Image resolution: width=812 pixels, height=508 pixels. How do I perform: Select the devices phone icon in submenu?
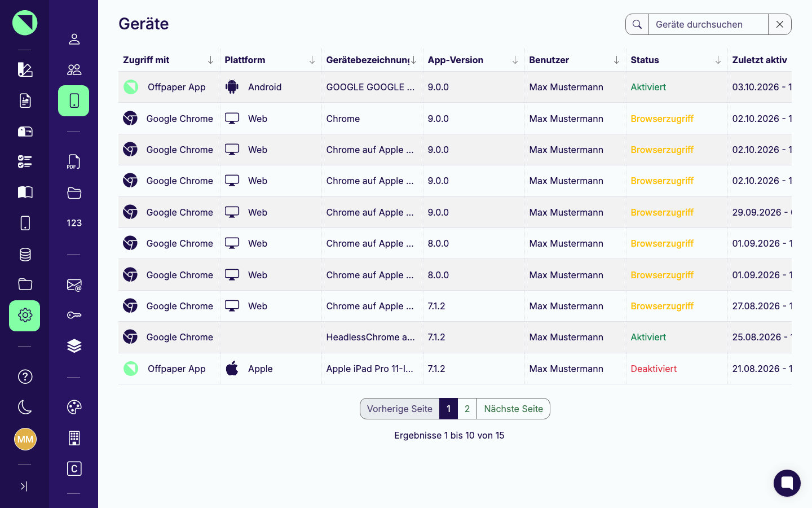pyautogui.click(x=74, y=100)
